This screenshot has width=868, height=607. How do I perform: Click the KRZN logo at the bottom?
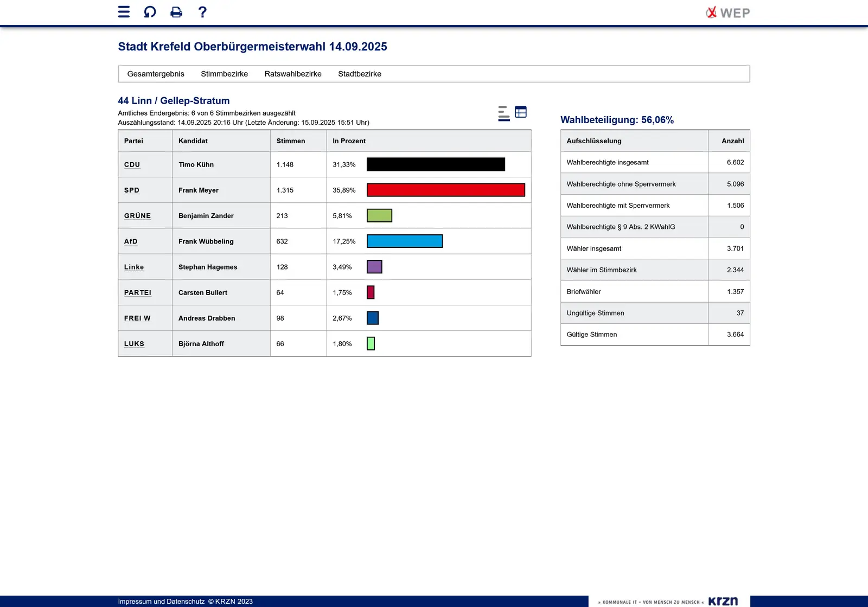(x=723, y=601)
